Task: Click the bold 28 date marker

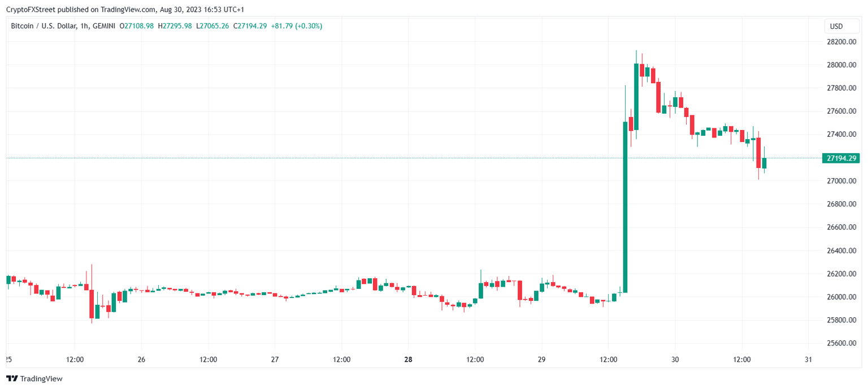Action: point(408,360)
